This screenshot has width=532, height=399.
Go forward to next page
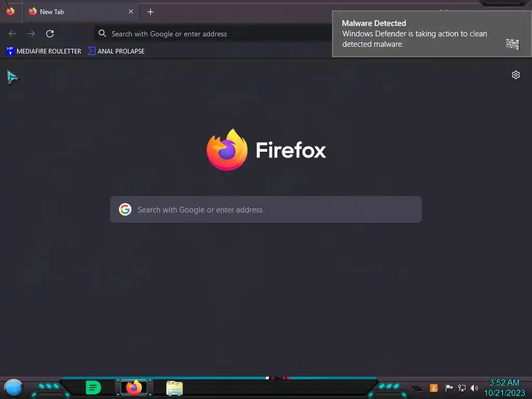[31, 34]
